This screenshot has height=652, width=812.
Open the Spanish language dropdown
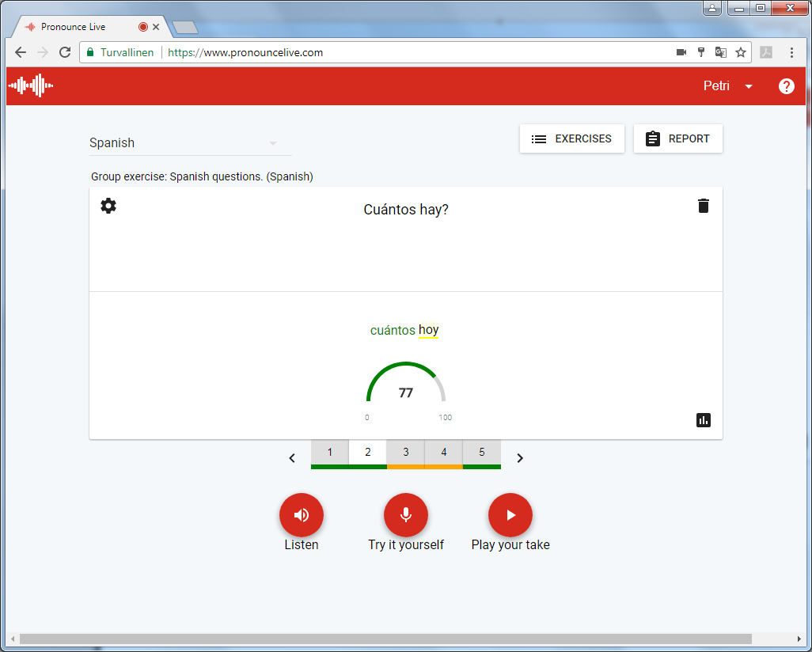[190, 143]
